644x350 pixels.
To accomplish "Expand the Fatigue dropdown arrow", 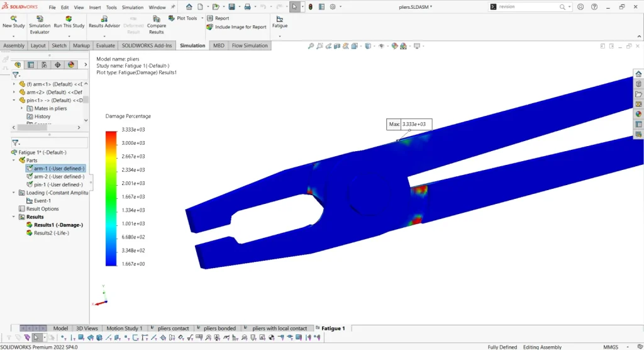I will click(x=280, y=36).
